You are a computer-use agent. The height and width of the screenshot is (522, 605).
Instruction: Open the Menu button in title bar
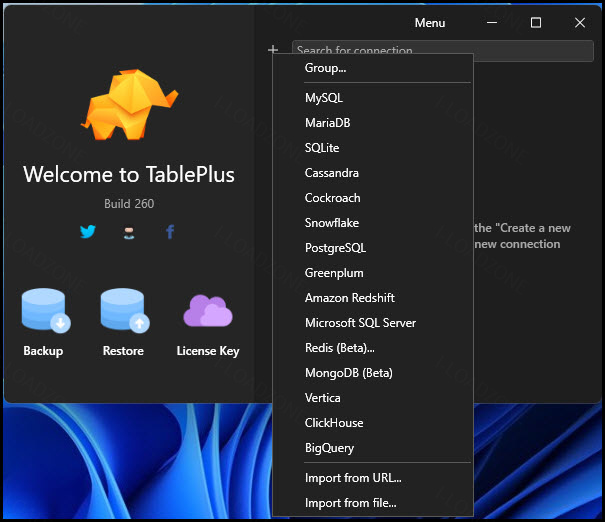[x=430, y=23]
